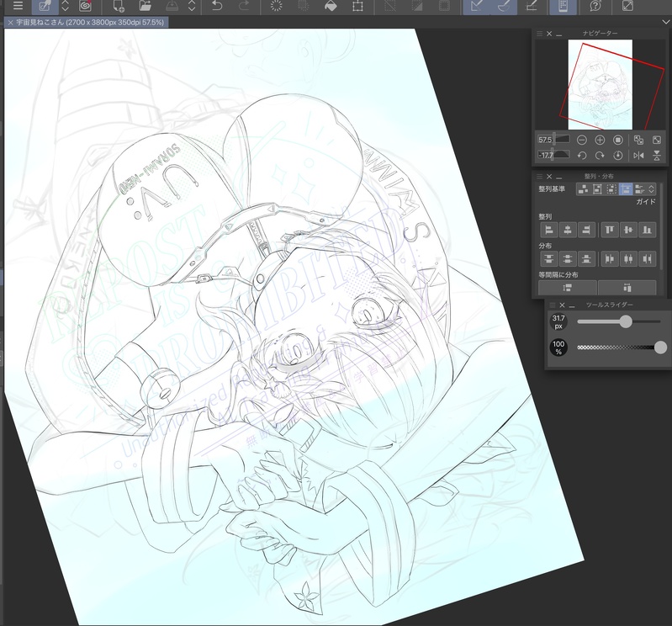This screenshot has width=672, height=626.
Task: Distribute evenly horizontally under 等間隔に分布
Action: 627,288
